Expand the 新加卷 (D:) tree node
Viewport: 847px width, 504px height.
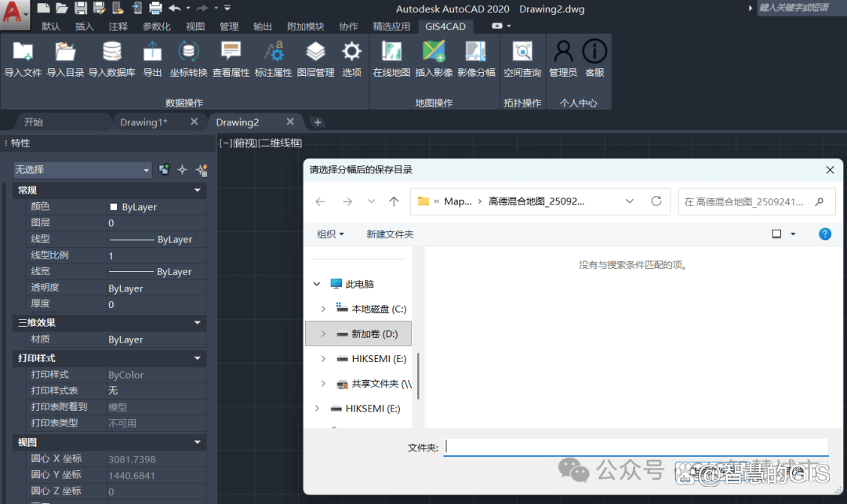click(x=323, y=334)
